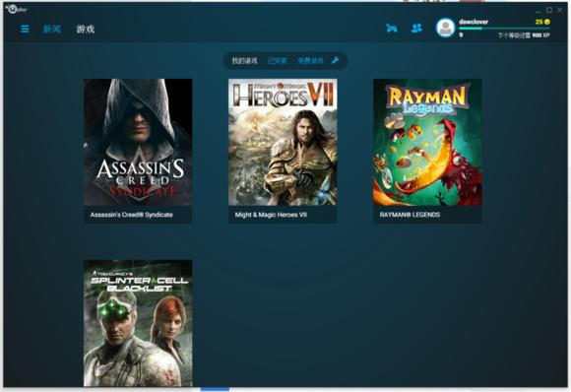
Task: Click the wrench settings icon in filter bar
Action: tap(336, 60)
